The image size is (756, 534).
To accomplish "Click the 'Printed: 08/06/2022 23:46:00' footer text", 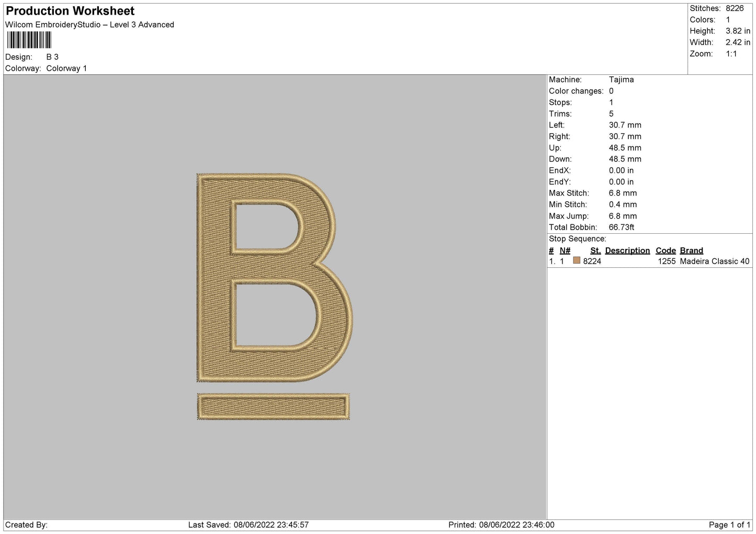I will tap(501, 525).
